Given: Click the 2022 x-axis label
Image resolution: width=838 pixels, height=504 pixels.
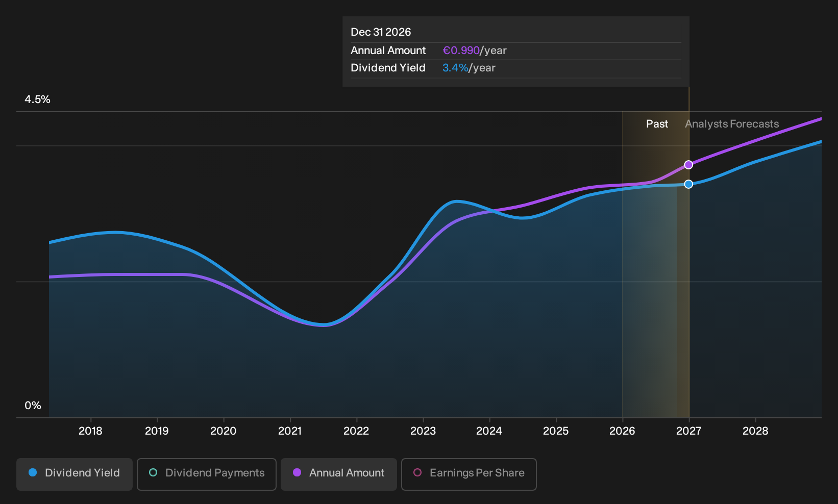Looking at the screenshot, I should (356, 431).
